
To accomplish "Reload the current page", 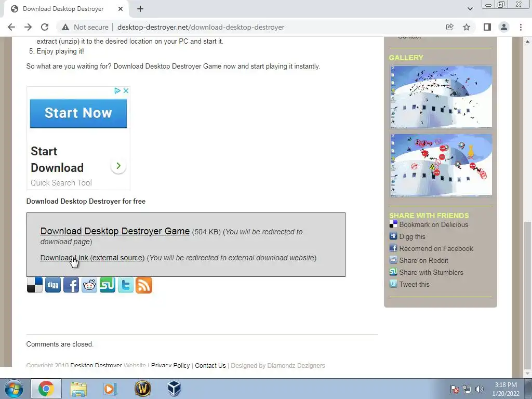I will [x=45, y=27].
